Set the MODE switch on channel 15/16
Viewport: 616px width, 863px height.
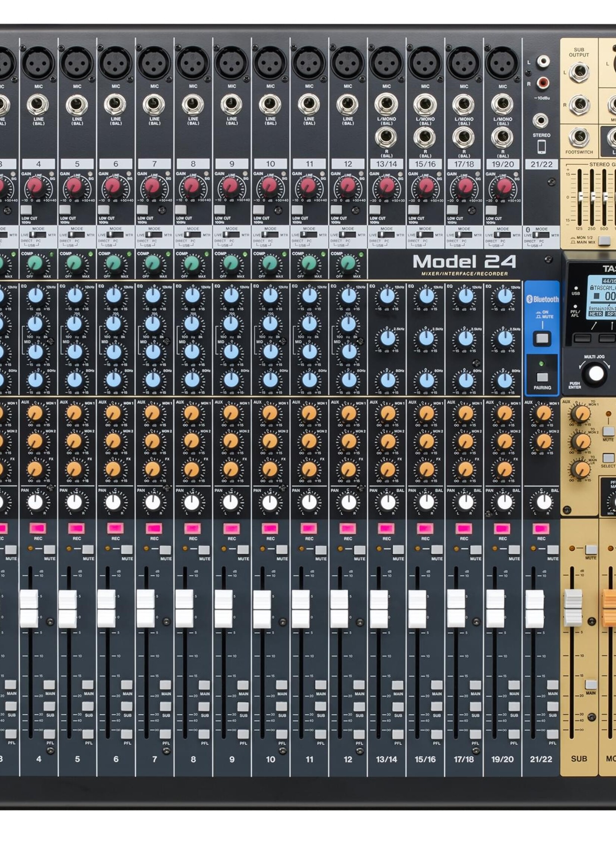coord(425,235)
